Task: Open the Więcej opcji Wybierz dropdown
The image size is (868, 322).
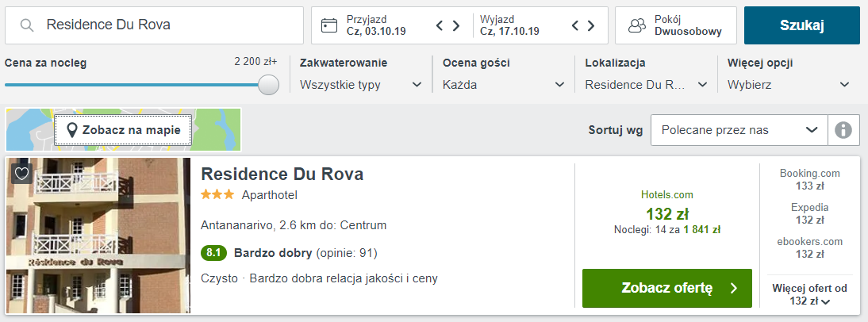Action: pos(789,84)
